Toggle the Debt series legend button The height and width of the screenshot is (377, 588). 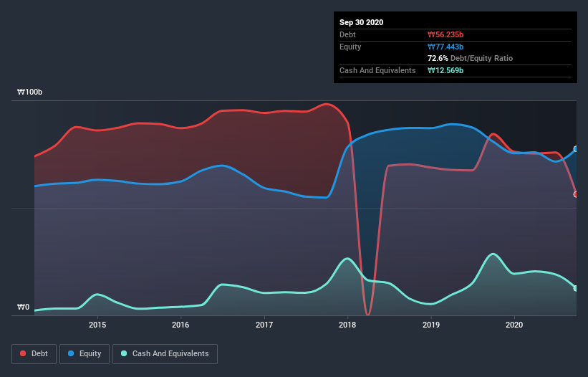tap(34, 354)
